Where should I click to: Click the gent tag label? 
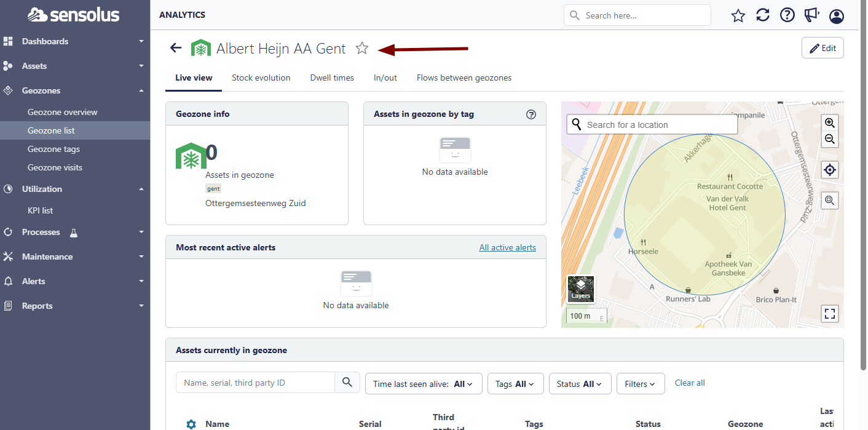click(x=213, y=189)
